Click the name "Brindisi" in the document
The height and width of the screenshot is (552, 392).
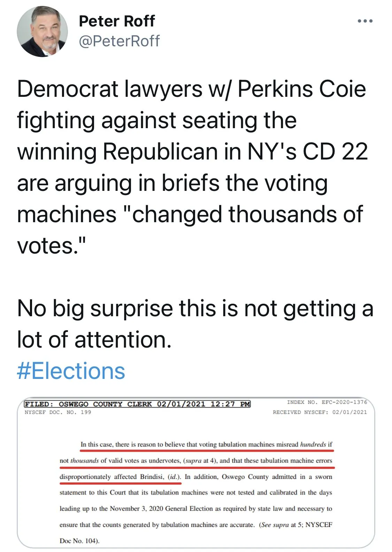pyautogui.click(x=152, y=476)
